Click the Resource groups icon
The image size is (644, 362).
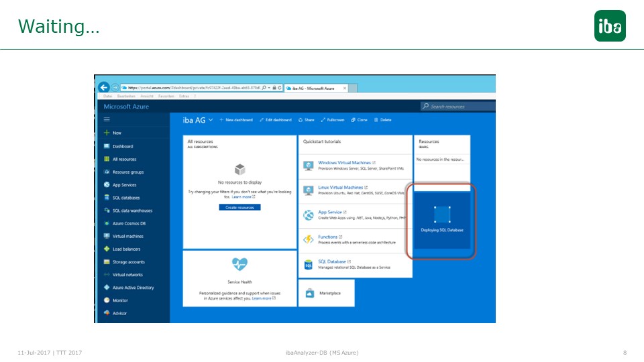(107, 172)
